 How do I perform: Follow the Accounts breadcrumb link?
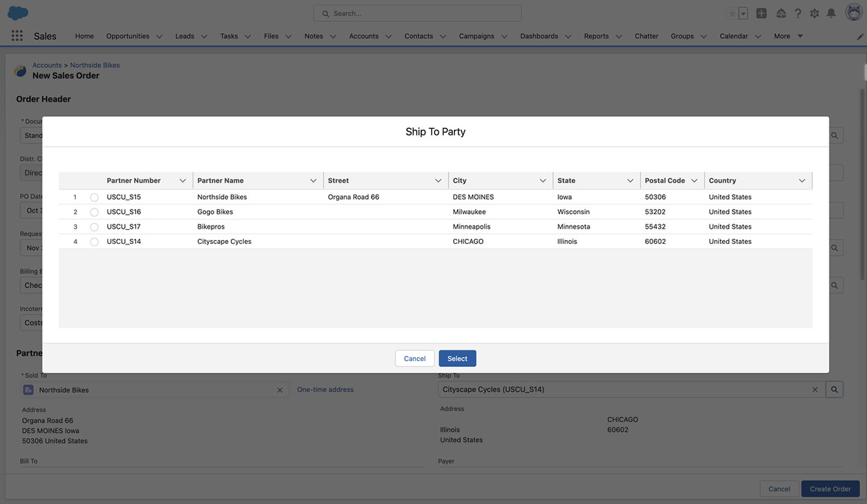[x=47, y=65]
